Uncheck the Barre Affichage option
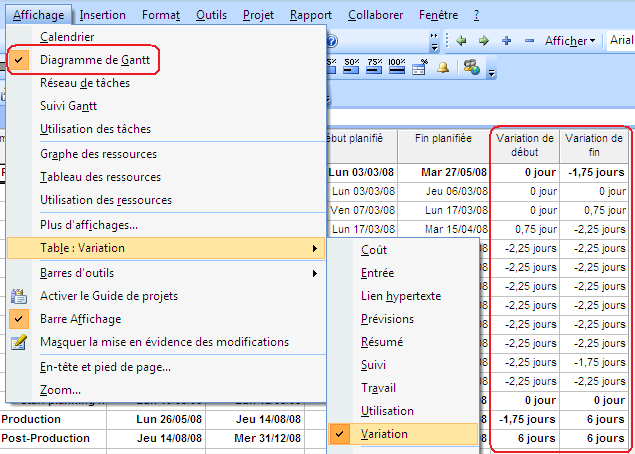635x454 pixels. [81, 319]
